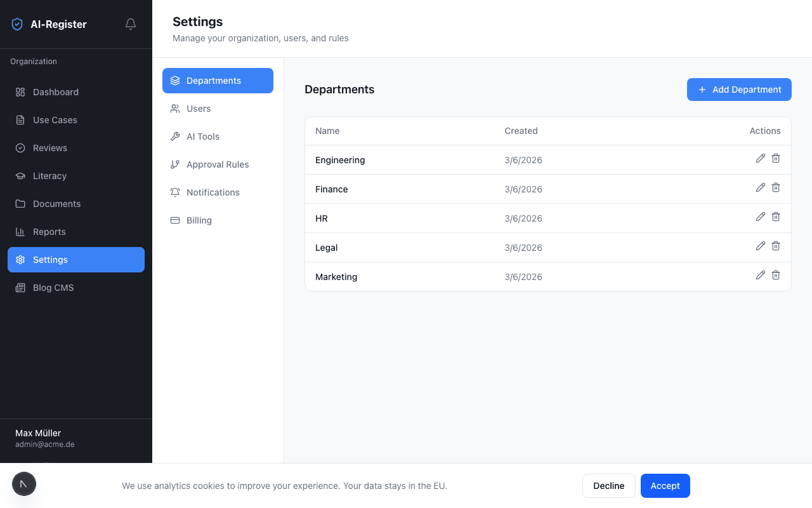Delete the HR department via trash icon
Screen dimensions: 812x508
tap(776, 217)
